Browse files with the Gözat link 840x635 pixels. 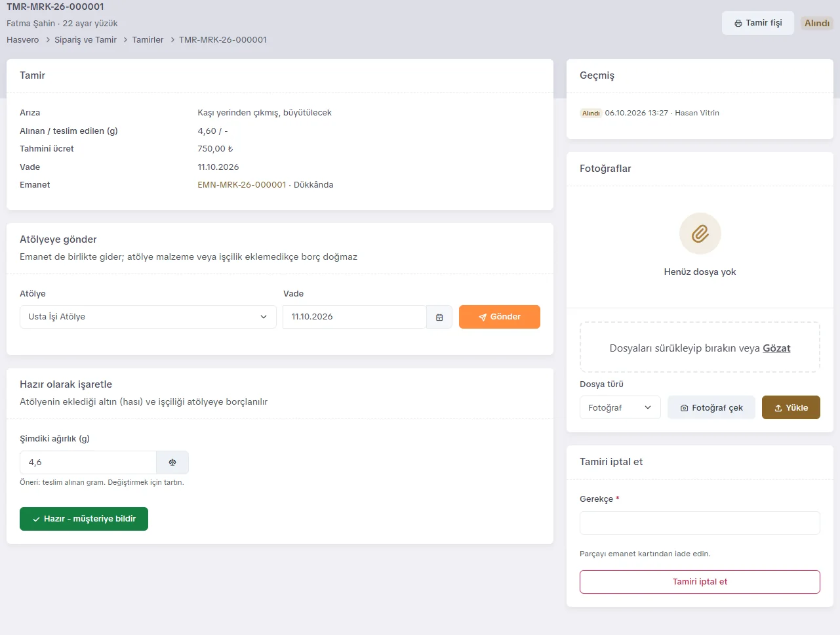[x=776, y=348]
